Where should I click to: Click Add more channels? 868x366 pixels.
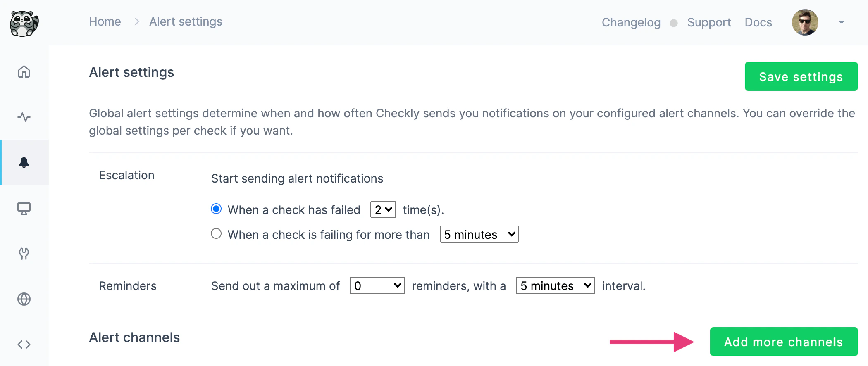(783, 342)
